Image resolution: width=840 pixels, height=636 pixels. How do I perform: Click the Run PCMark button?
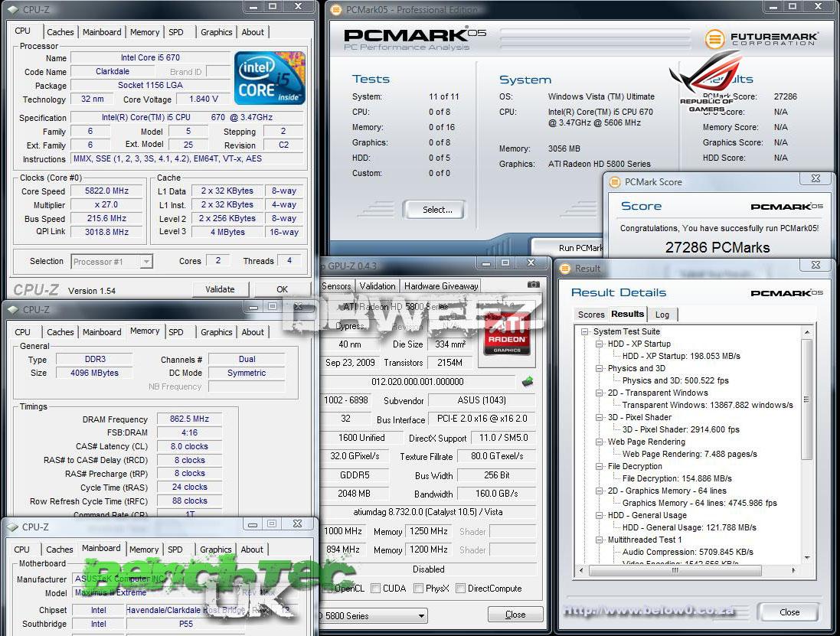click(x=569, y=248)
